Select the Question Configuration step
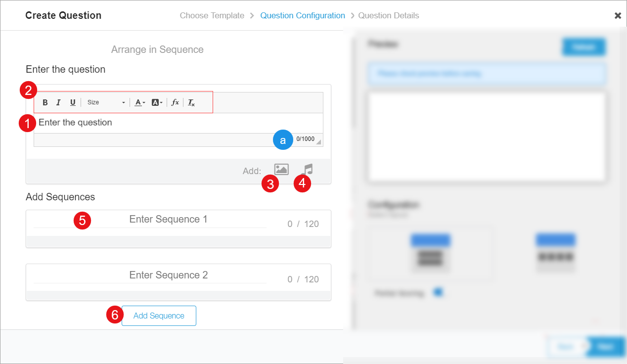Image resolution: width=627 pixels, height=364 pixels. [303, 15]
